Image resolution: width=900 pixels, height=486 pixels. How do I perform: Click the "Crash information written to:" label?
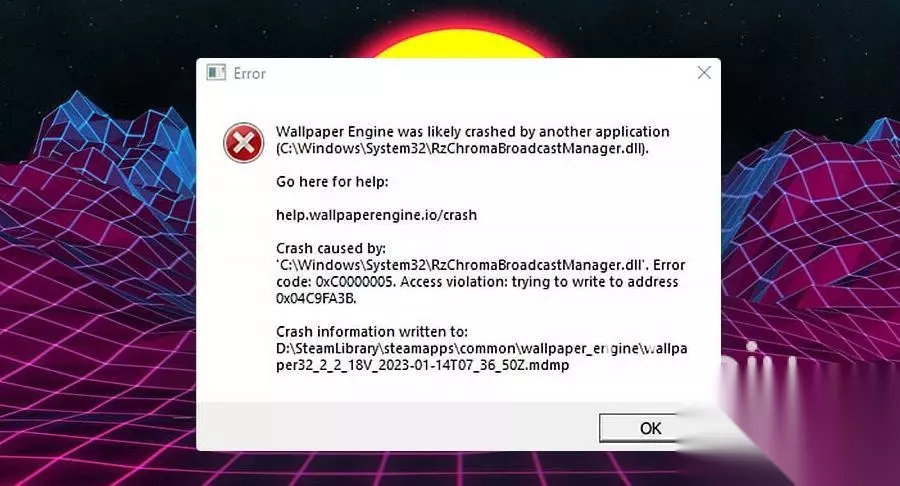point(372,332)
